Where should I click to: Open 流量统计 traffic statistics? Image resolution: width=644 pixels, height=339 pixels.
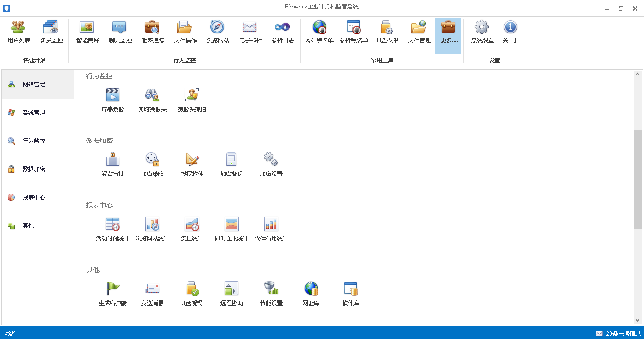coord(192,229)
